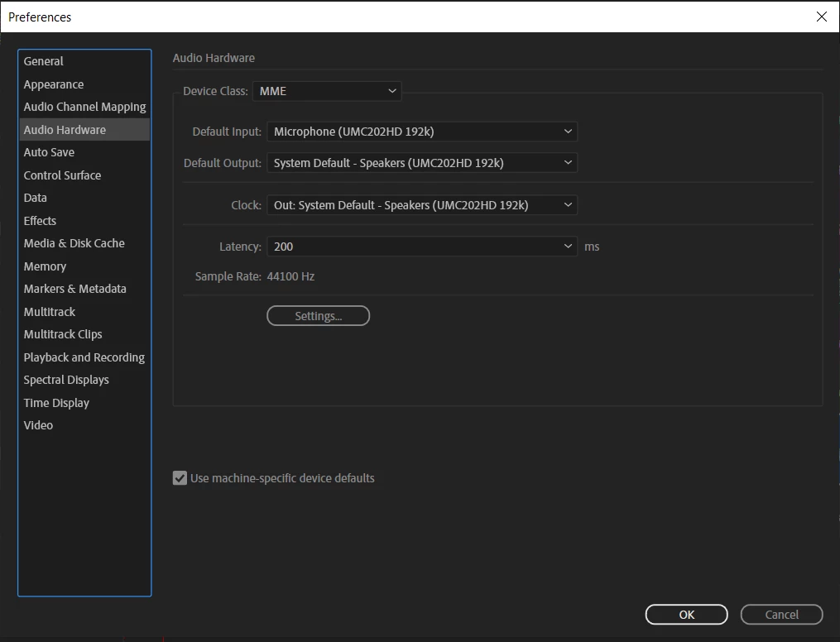
Task: Select Effects in the preferences list
Action: 84,221
